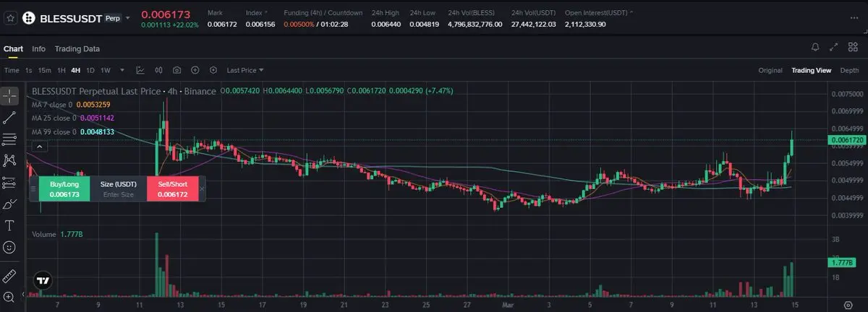Expand chart to fullscreen with arrows icon

point(833,48)
